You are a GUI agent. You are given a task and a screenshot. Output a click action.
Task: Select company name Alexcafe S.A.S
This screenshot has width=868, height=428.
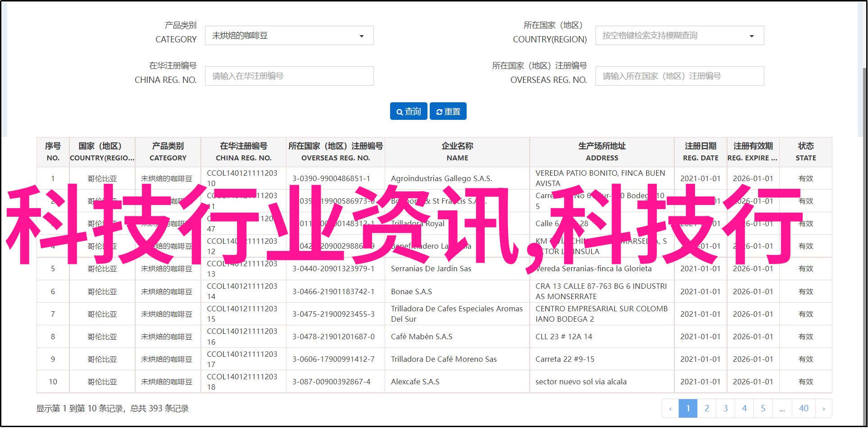(415, 382)
